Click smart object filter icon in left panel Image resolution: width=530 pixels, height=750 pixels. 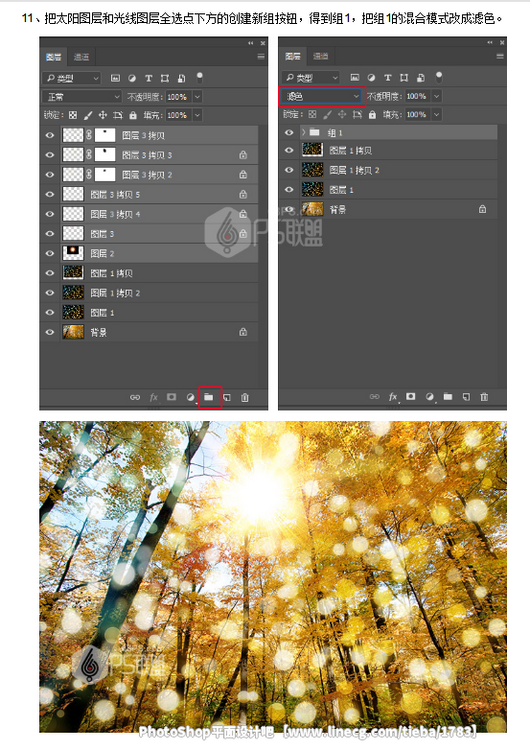182,78
